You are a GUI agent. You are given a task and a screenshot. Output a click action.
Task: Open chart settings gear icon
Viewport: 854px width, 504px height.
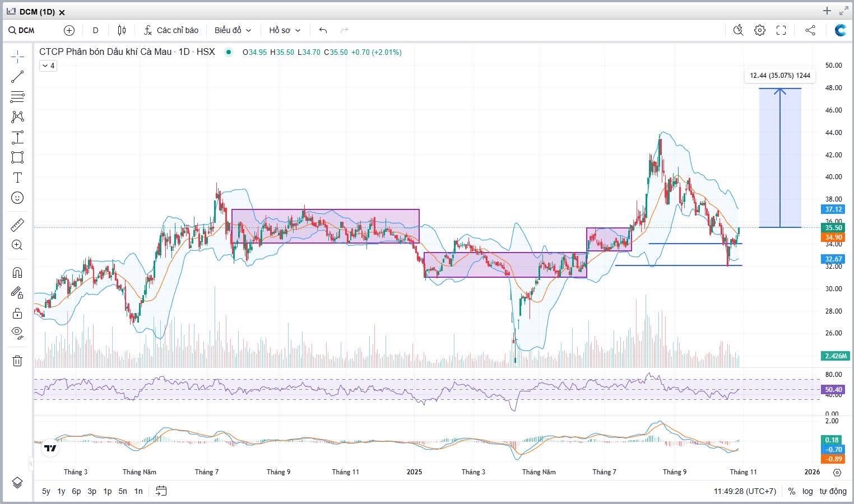[759, 30]
